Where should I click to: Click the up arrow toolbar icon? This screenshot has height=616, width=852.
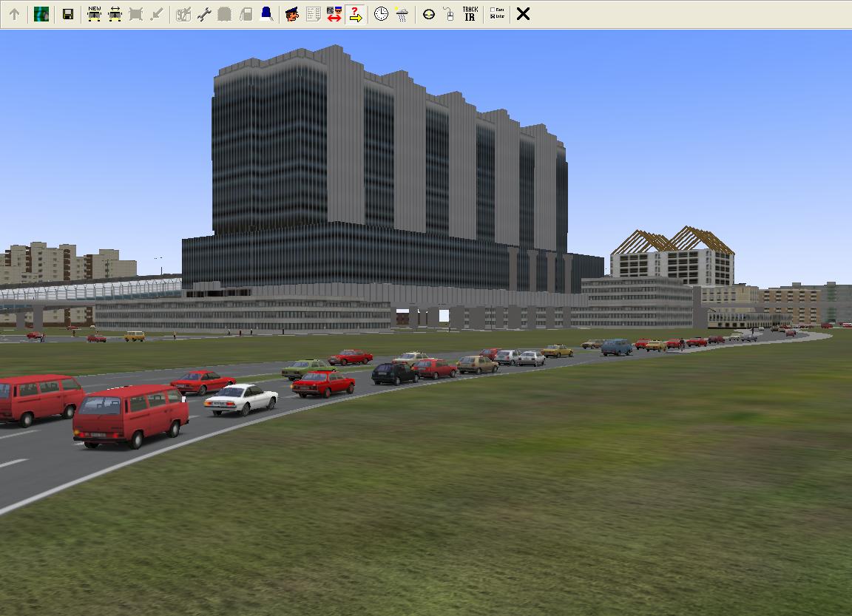pos(15,14)
